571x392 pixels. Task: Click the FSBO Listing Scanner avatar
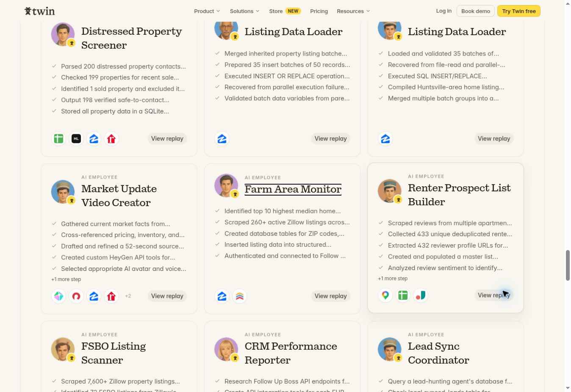coord(63,349)
